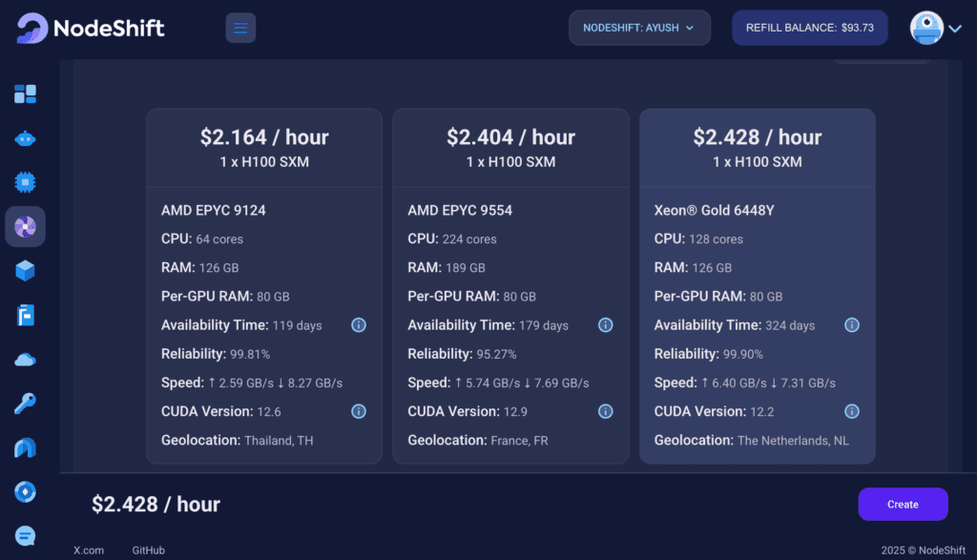Click the 2025 © NodeShift copyright text
Image resolution: width=977 pixels, height=560 pixels.
(x=923, y=550)
